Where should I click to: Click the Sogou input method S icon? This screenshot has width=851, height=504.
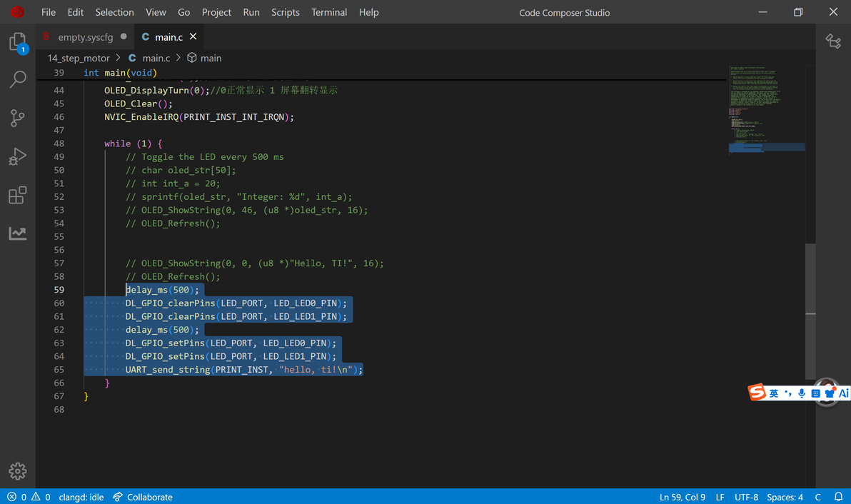pyautogui.click(x=757, y=392)
